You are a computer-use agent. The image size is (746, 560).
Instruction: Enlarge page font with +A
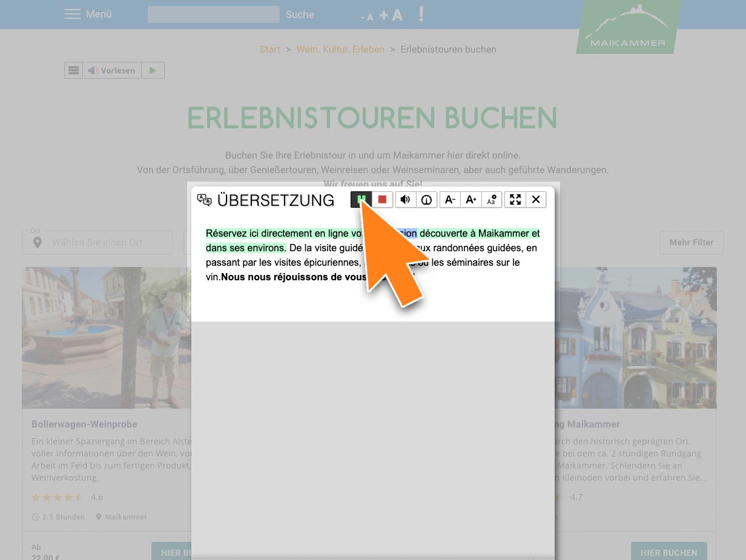pos(391,15)
